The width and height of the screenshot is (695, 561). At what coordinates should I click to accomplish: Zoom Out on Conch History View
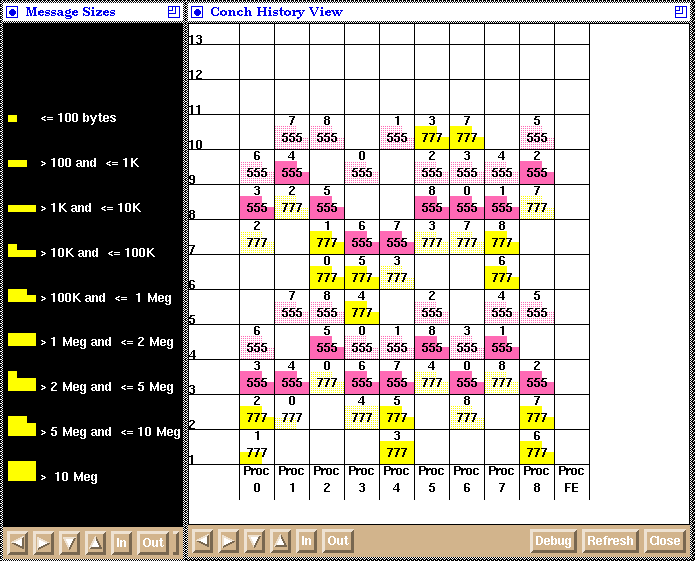coord(338,541)
